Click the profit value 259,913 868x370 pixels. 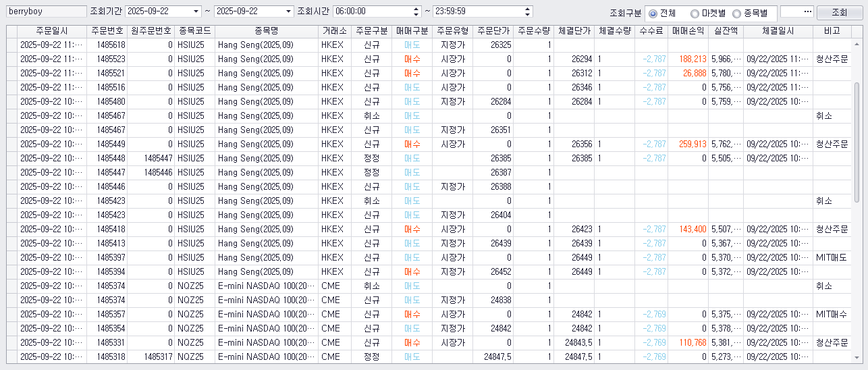click(x=688, y=144)
